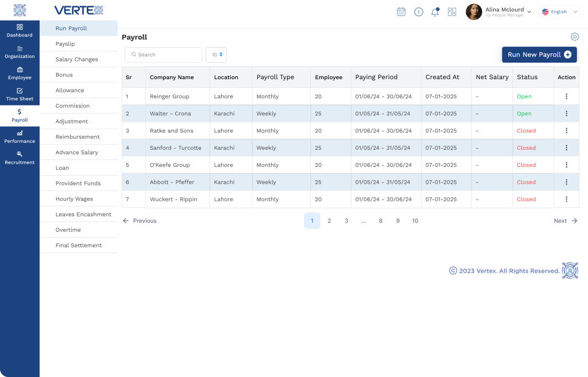
Task: Select Adjustment submenu item
Action: 79,122
